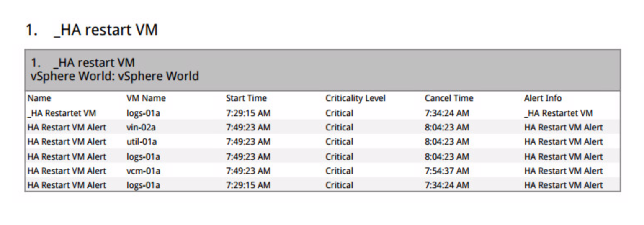Click the Critical level in vin-02a row
644x225 pixels.
(339, 128)
